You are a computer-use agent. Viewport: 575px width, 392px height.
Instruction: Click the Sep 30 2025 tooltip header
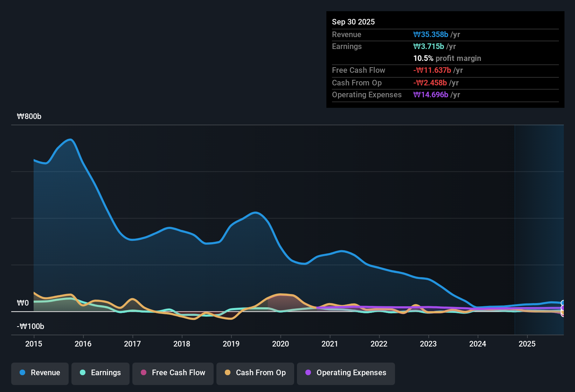(x=353, y=22)
